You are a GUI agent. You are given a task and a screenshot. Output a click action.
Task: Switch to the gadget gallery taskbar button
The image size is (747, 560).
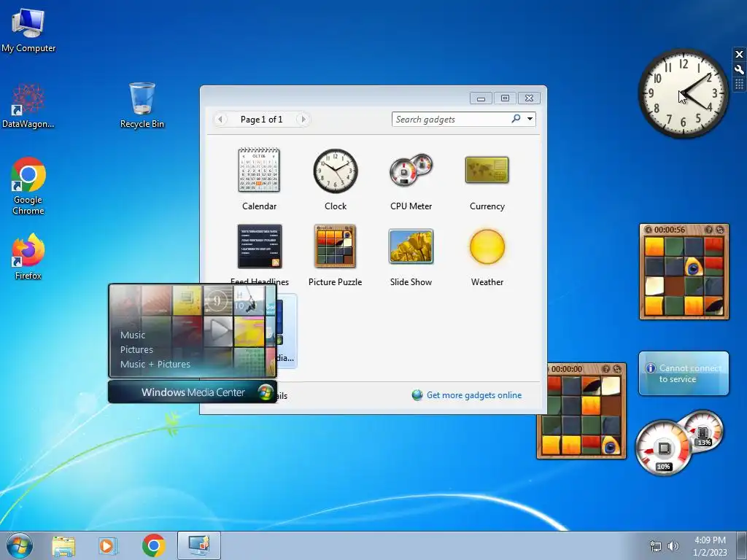click(x=198, y=545)
